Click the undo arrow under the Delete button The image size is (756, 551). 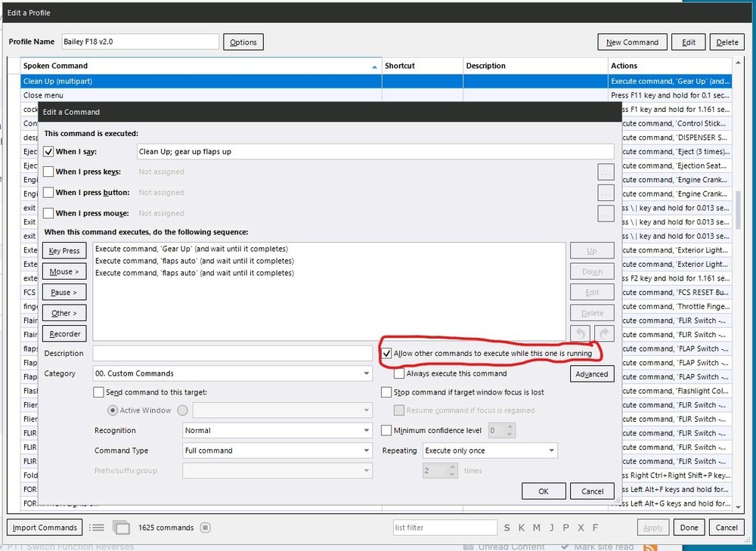[581, 333]
